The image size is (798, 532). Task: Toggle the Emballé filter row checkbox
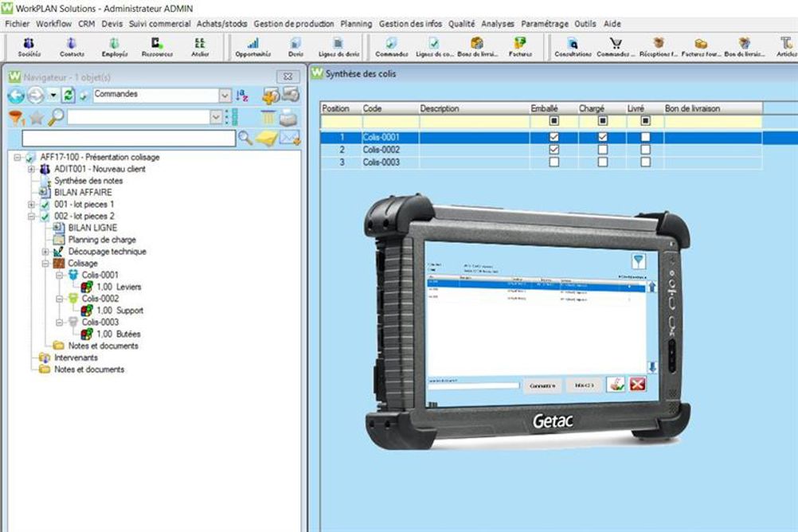[x=554, y=120]
